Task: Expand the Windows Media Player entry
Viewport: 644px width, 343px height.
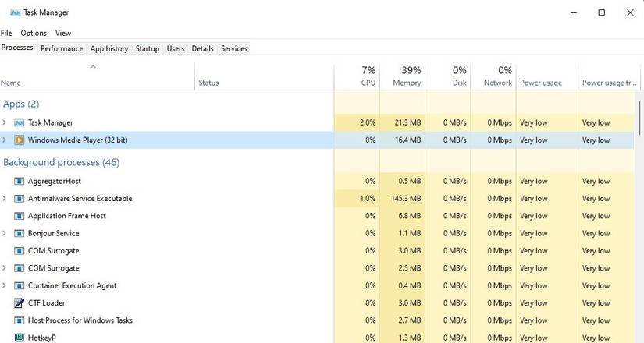Action: 5,140
